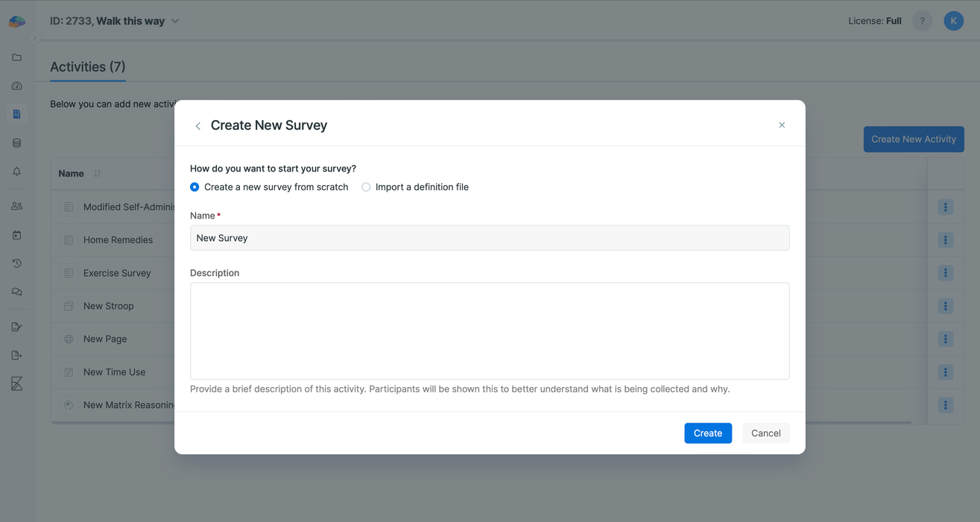The height and width of the screenshot is (522, 980).
Task: Open the help question mark circle
Action: [x=922, y=20]
